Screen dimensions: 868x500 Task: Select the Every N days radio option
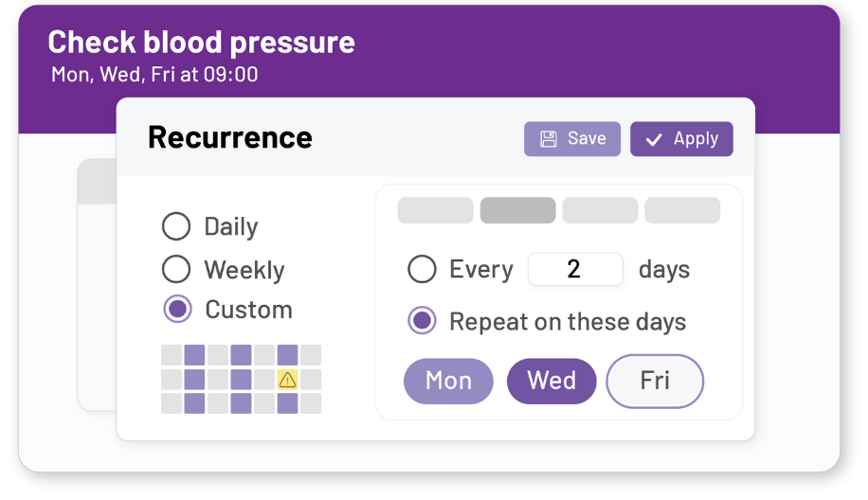point(422,270)
